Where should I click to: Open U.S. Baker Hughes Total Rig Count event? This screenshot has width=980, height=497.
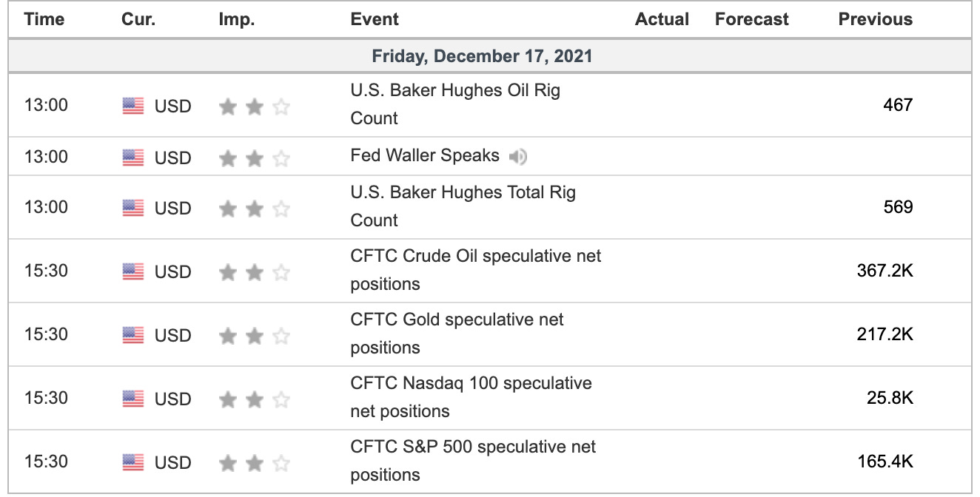(x=463, y=206)
